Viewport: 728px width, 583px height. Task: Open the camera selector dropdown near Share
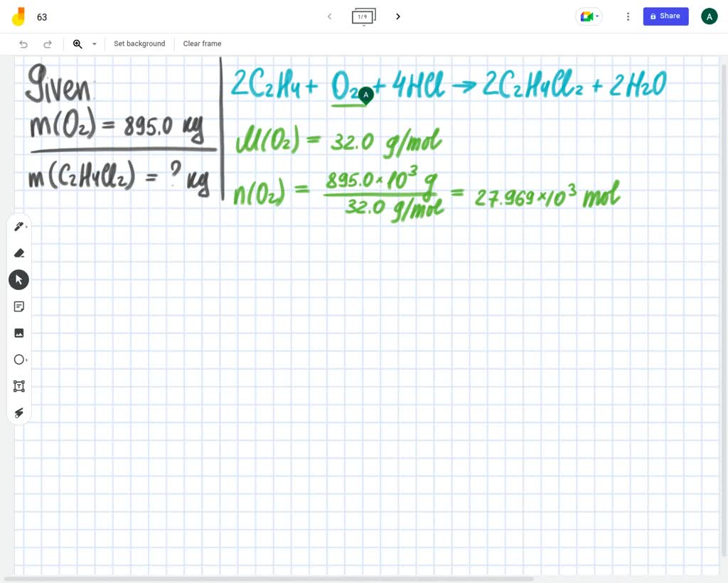coord(596,16)
